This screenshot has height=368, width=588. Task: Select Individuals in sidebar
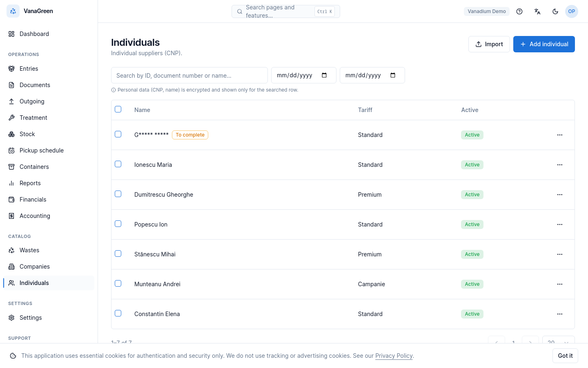[x=49, y=283]
